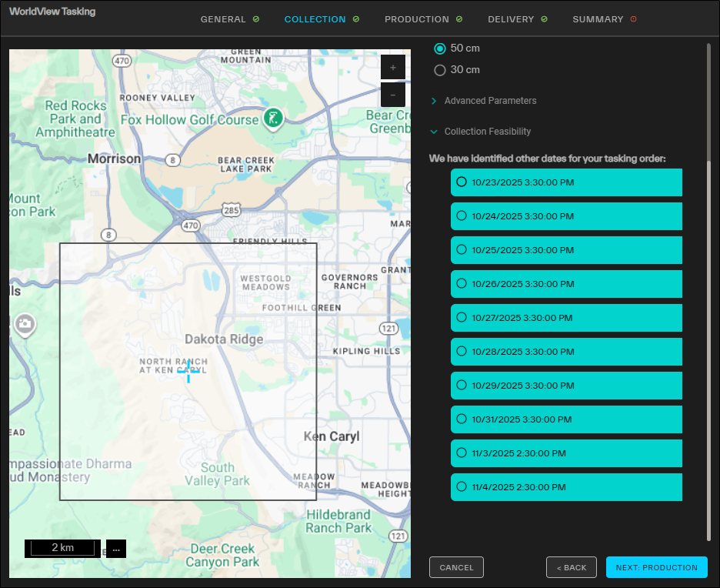Click the map zoom out minus button

point(392,95)
